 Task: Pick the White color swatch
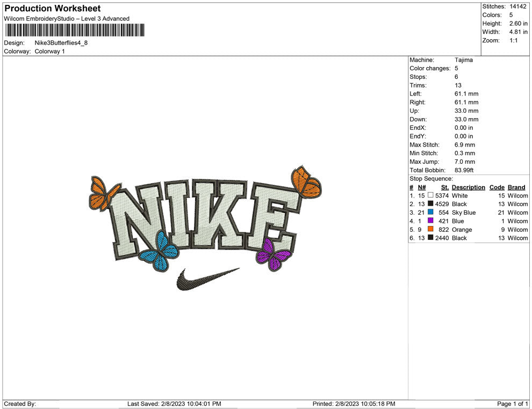pos(430,195)
